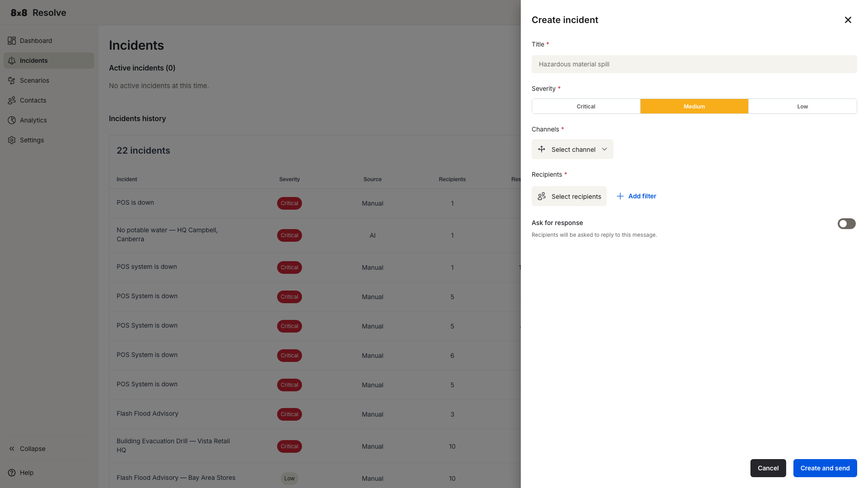
Task: Open Settings from the sidebar
Action: pos(49,140)
